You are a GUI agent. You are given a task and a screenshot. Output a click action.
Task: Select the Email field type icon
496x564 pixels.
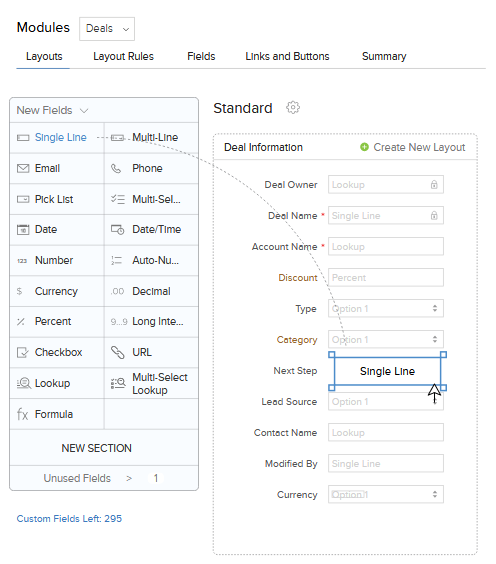click(x=23, y=168)
